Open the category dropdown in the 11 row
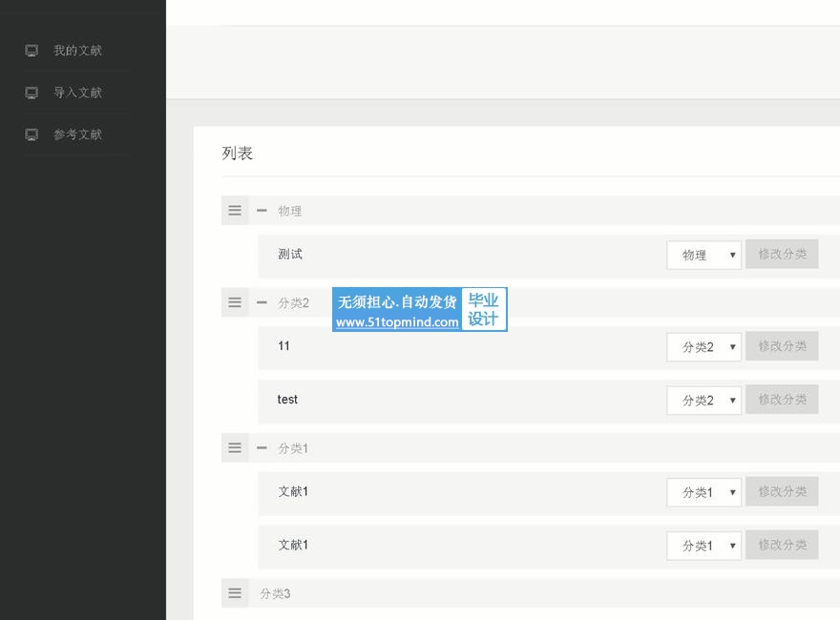 tap(703, 347)
